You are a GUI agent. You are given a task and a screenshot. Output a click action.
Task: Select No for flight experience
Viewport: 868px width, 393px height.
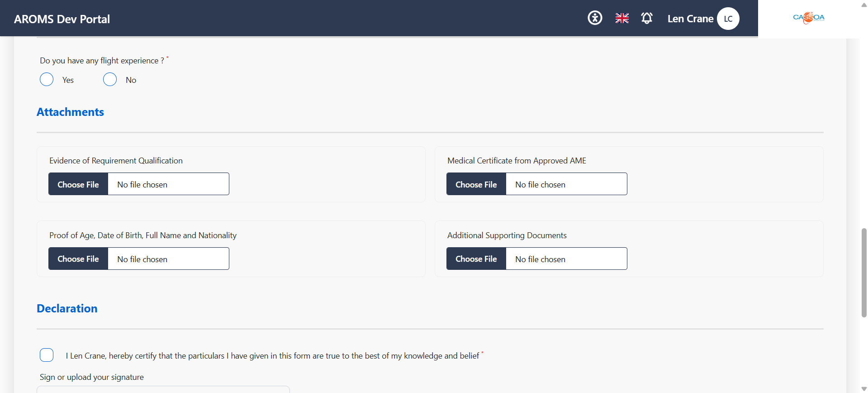coord(110,79)
